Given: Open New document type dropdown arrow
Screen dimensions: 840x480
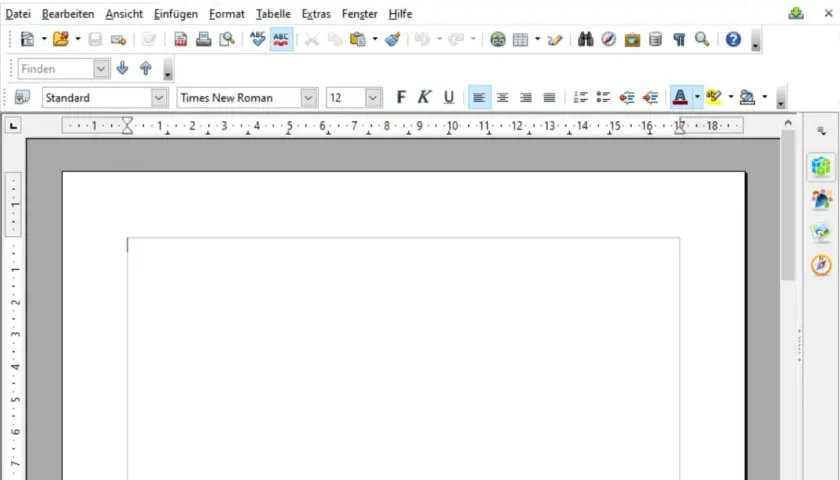Looking at the screenshot, I should [44, 39].
